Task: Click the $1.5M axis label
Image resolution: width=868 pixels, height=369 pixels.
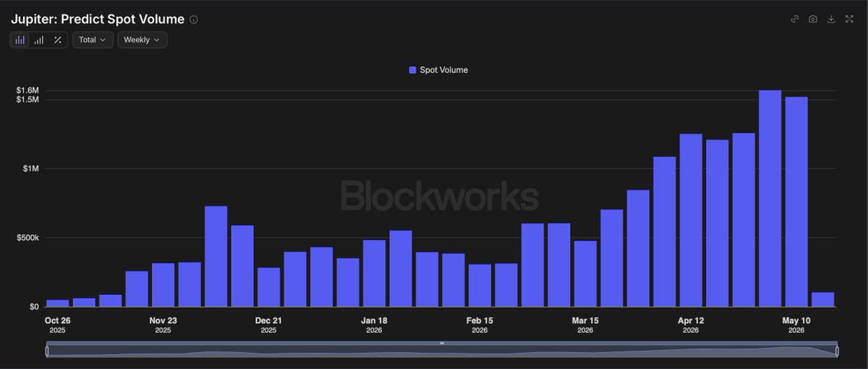Action: tap(27, 99)
